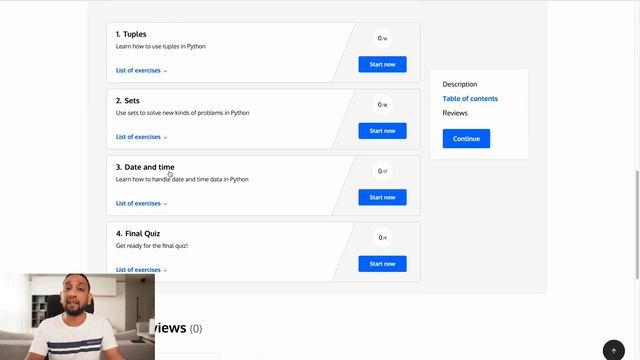
Task: Click the Final Quiz progress counter
Action: click(x=382, y=238)
